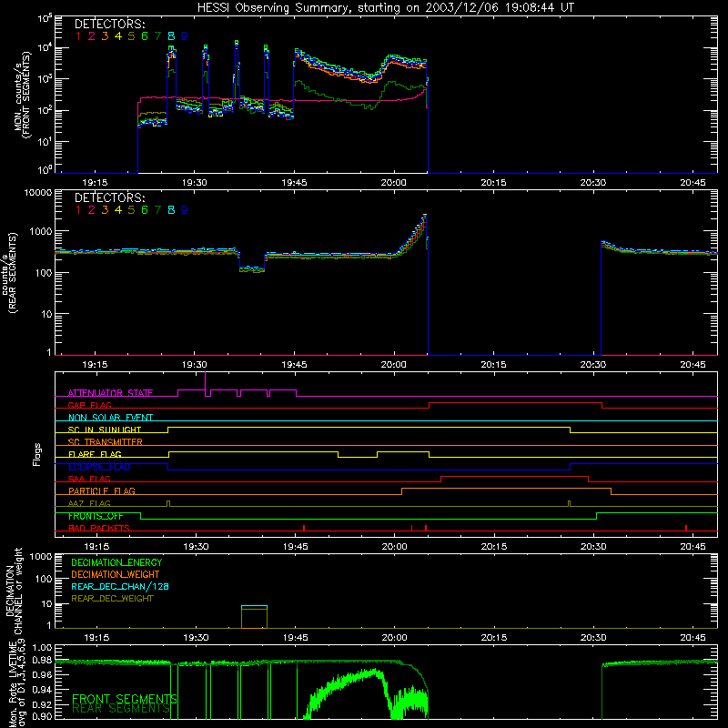Screen dimensions: 728x728
Task: Select the ECLIPSE_FLAG label
Action: (99, 467)
